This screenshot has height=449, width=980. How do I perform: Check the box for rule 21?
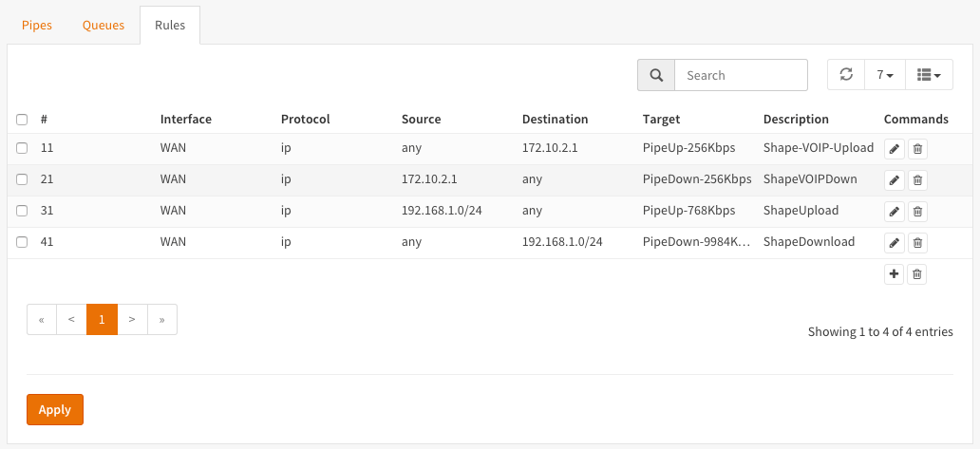(x=22, y=179)
